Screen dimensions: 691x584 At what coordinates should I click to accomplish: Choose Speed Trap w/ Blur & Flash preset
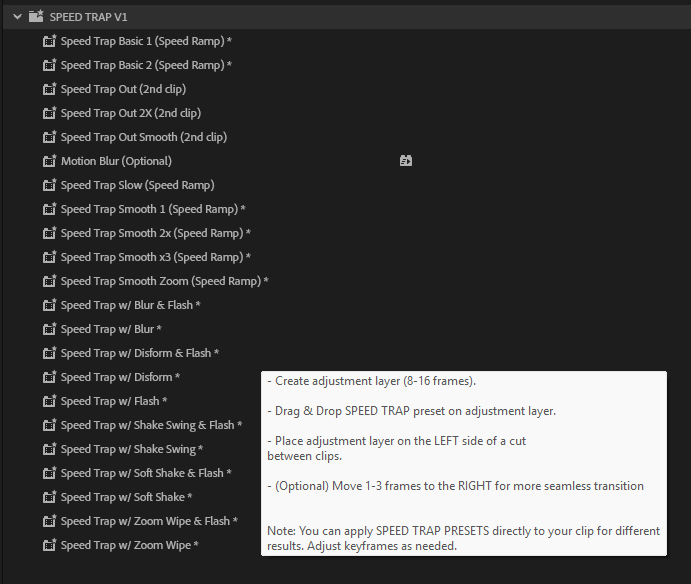pyautogui.click(x=130, y=305)
